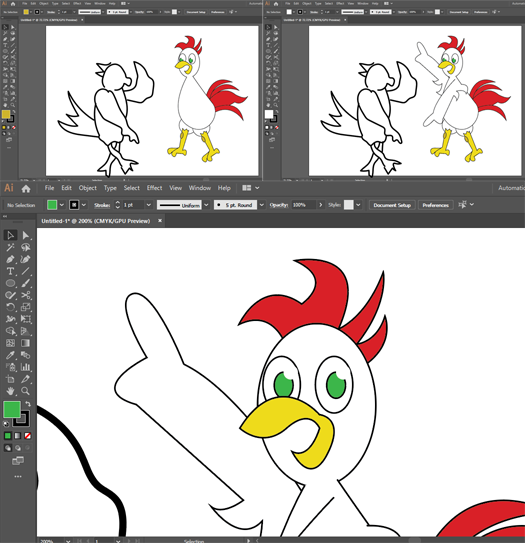Click the Preferences button in large window
525x543 pixels.
coord(435,205)
